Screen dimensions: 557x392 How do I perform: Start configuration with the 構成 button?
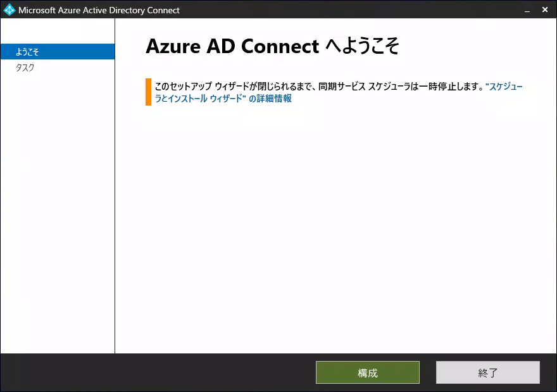[367, 372]
